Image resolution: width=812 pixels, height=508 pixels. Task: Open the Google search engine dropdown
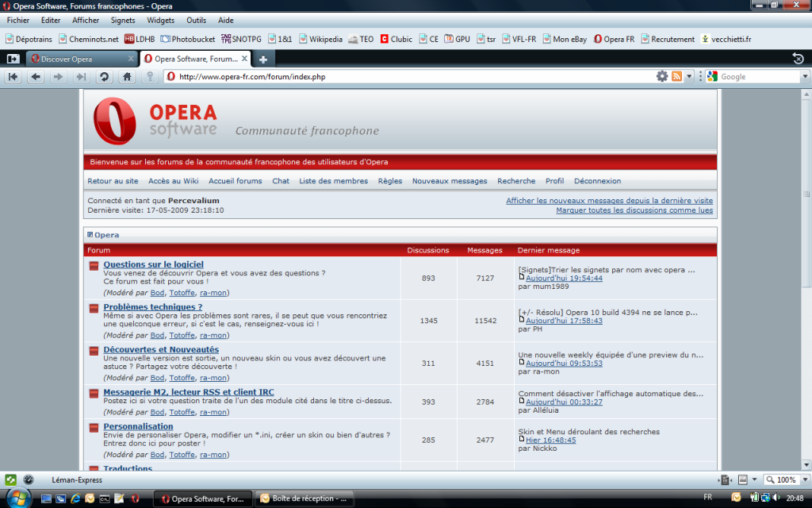pos(805,77)
